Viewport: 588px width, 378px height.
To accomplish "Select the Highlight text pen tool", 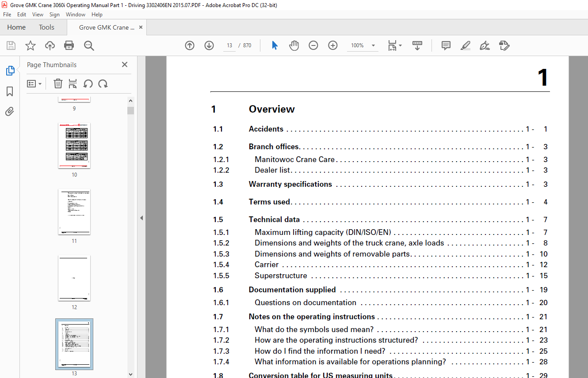I will pyautogui.click(x=465, y=45).
